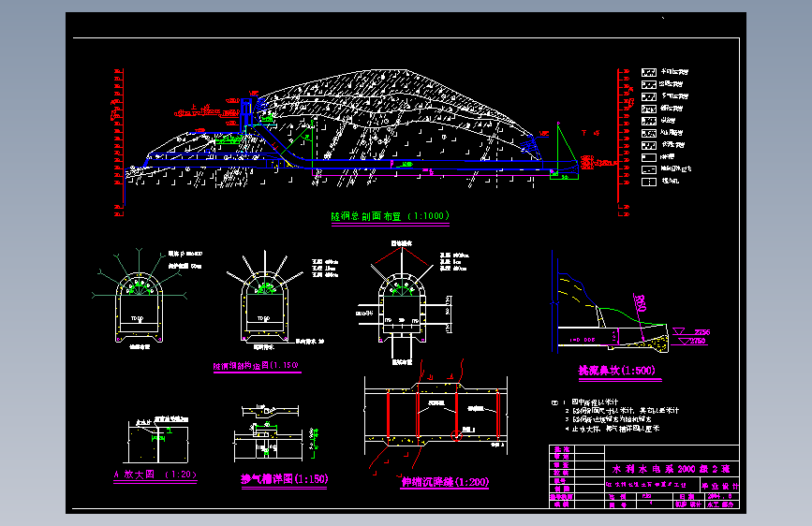Image resolution: width=812 pixels, height=526 pixels.
Task: Click the '掺气槽详图(1:150)' caption
Action: (285, 479)
